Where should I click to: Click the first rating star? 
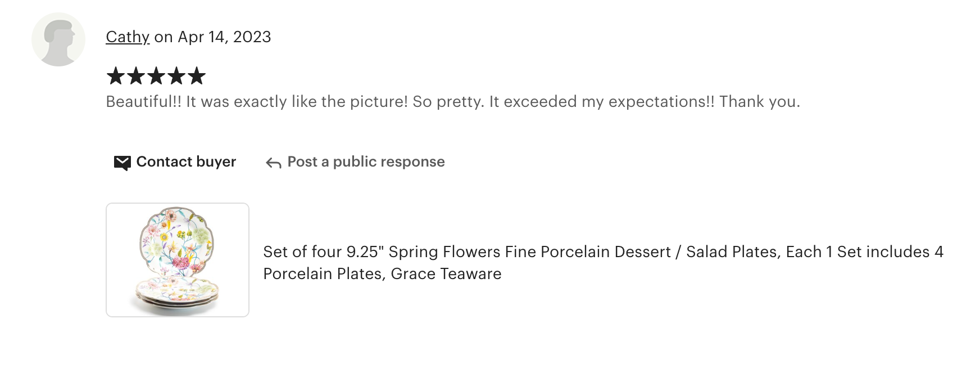pos(116,76)
